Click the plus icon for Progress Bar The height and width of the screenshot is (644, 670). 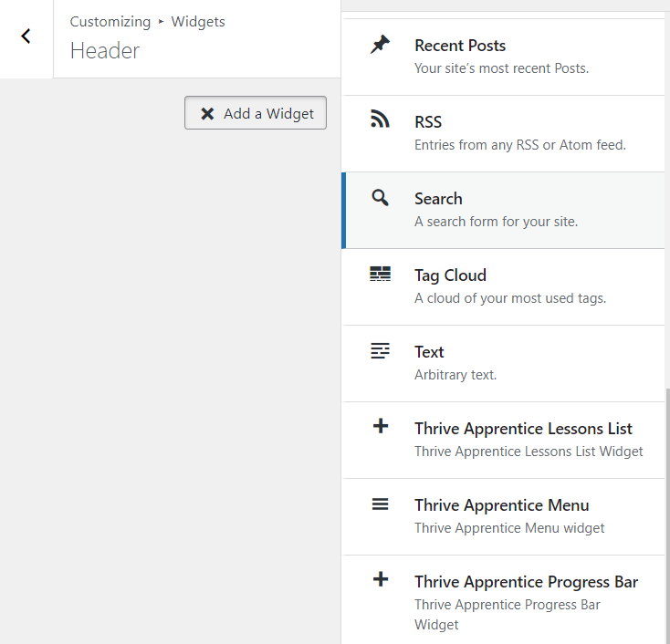click(x=381, y=580)
